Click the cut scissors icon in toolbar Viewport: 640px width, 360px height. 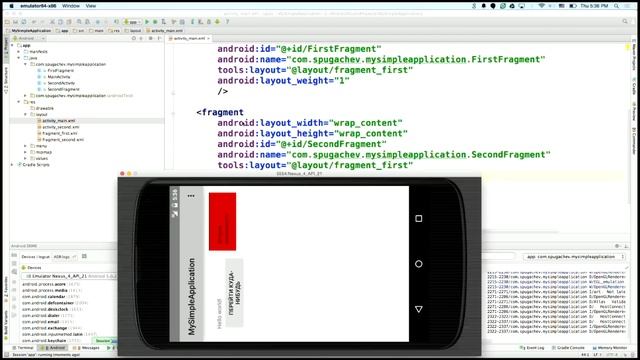coord(52,22)
